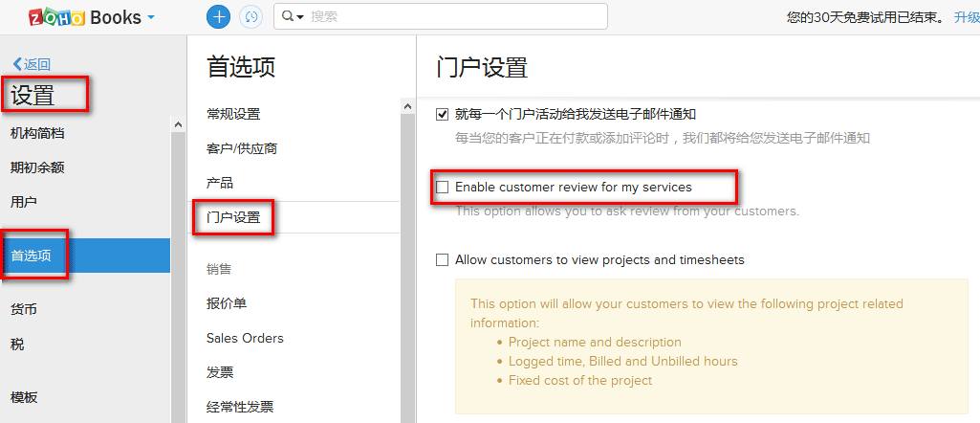Click the blue plus quick-create icon
This screenshot has width=980, height=423.
click(219, 17)
